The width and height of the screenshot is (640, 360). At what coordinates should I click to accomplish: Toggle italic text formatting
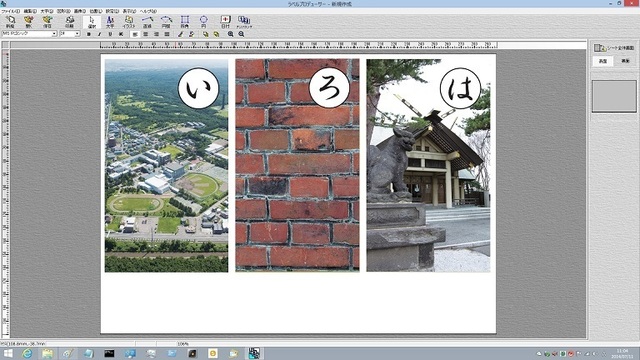99,34
